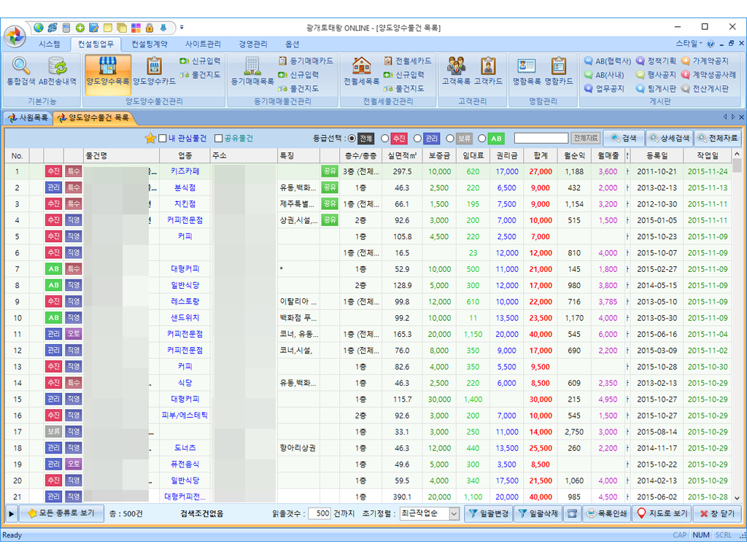Click the 일괄변경 button

pyautogui.click(x=489, y=513)
